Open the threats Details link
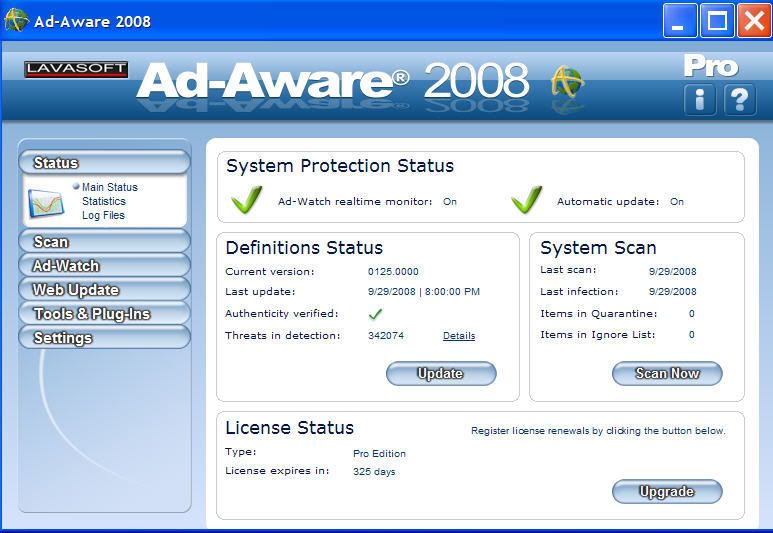 click(x=459, y=336)
